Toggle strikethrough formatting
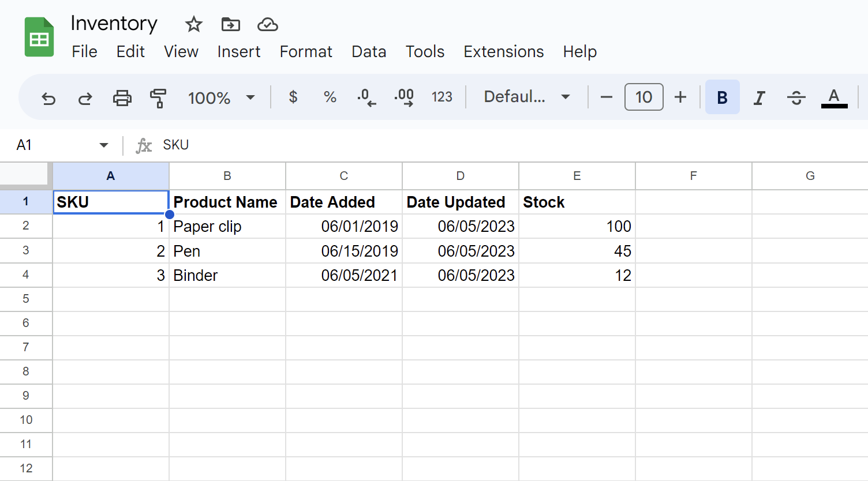 (x=796, y=97)
